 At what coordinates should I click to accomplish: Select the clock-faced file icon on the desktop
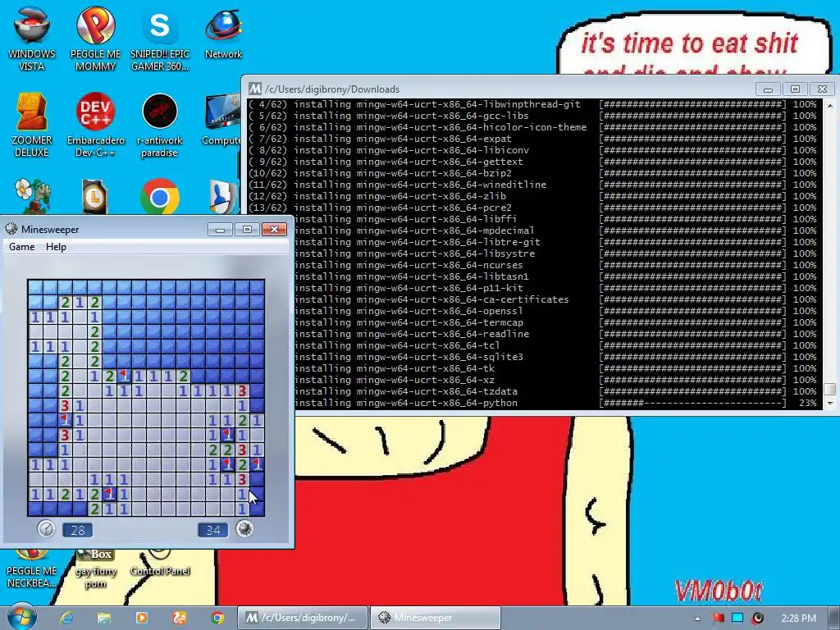point(95,196)
